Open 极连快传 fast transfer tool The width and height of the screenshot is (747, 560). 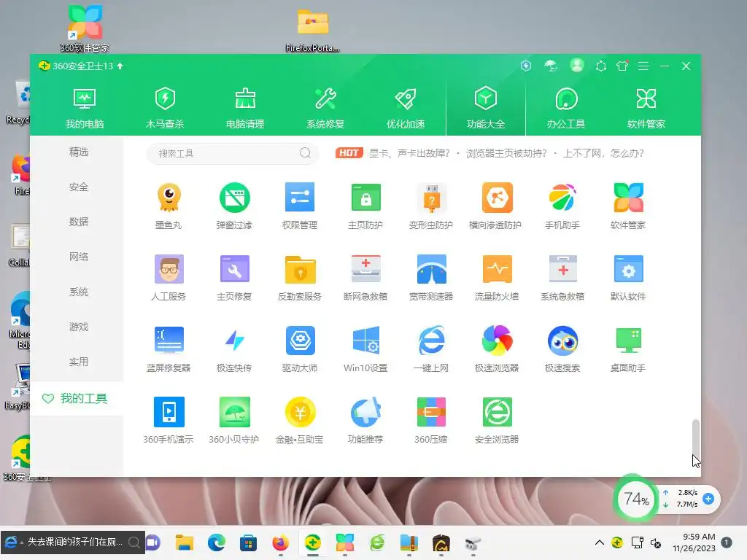pyautogui.click(x=234, y=349)
